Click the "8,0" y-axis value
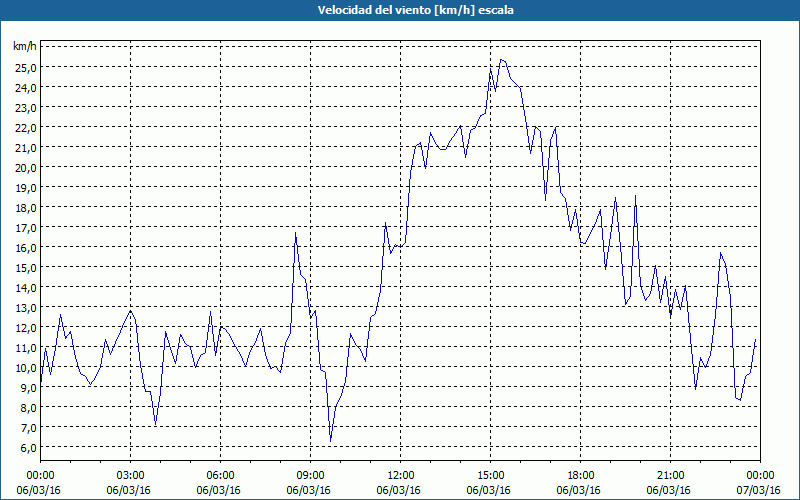 click(29, 408)
